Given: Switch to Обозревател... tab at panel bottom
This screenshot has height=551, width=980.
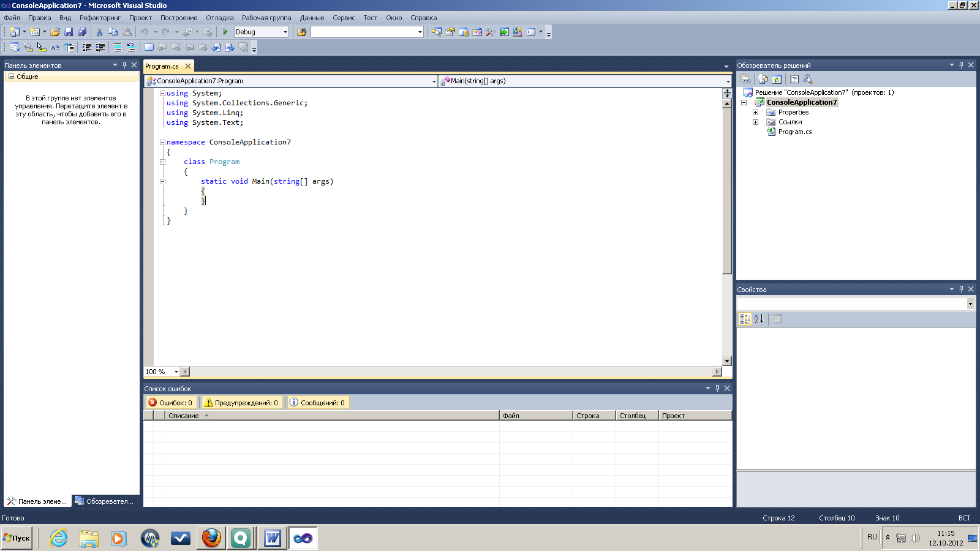Looking at the screenshot, I should pyautogui.click(x=105, y=501).
